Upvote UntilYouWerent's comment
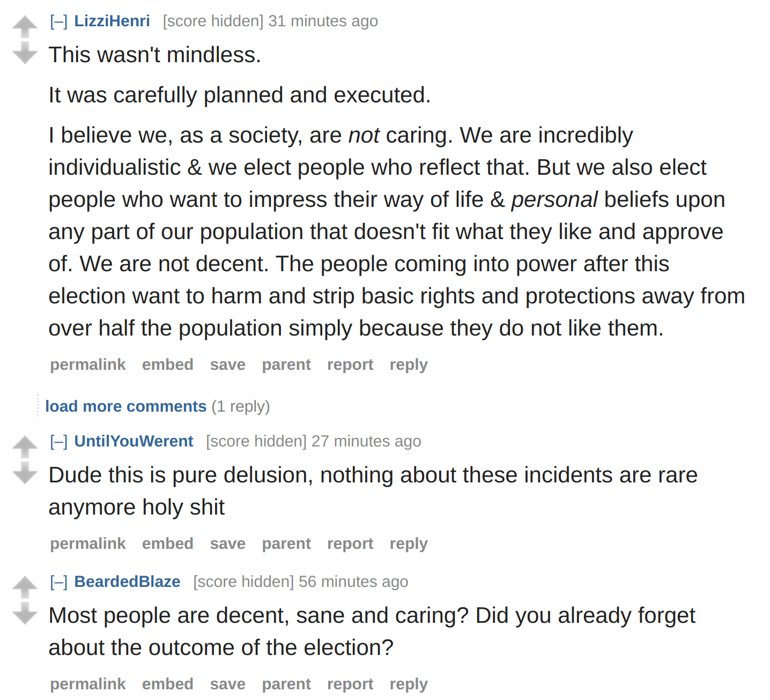Image resolution: width=770 pixels, height=700 pixels. pos(25,447)
